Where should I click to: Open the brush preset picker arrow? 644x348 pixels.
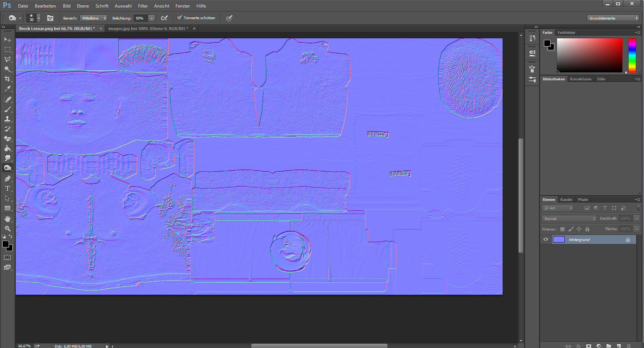(x=38, y=18)
